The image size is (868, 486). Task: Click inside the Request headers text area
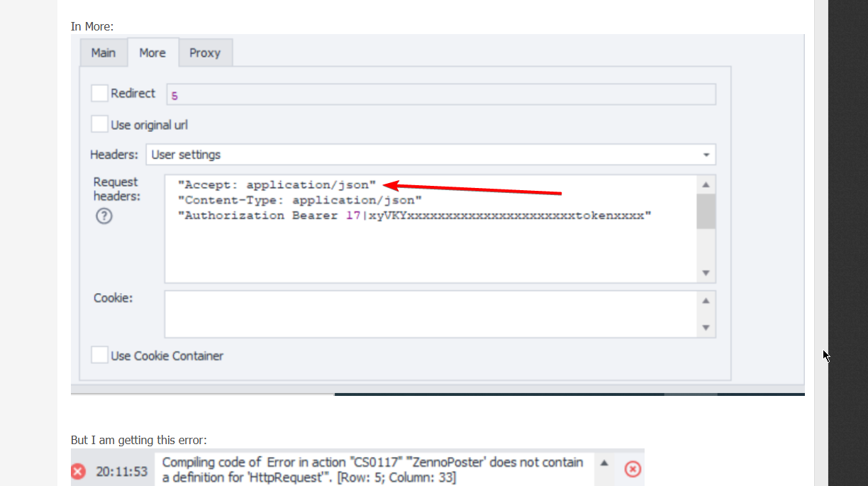pos(431,229)
